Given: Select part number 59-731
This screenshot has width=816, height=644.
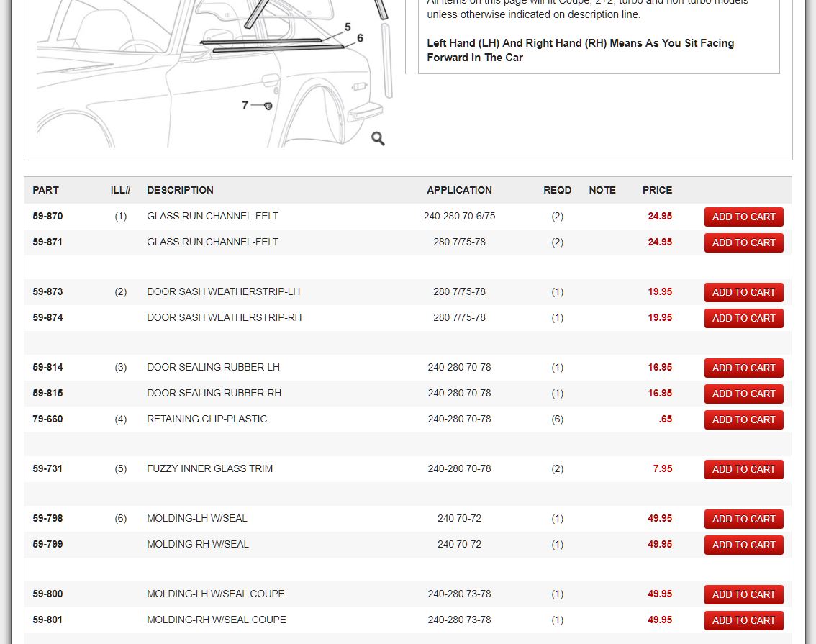Looking at the screenshot, I should click(47, 468).
